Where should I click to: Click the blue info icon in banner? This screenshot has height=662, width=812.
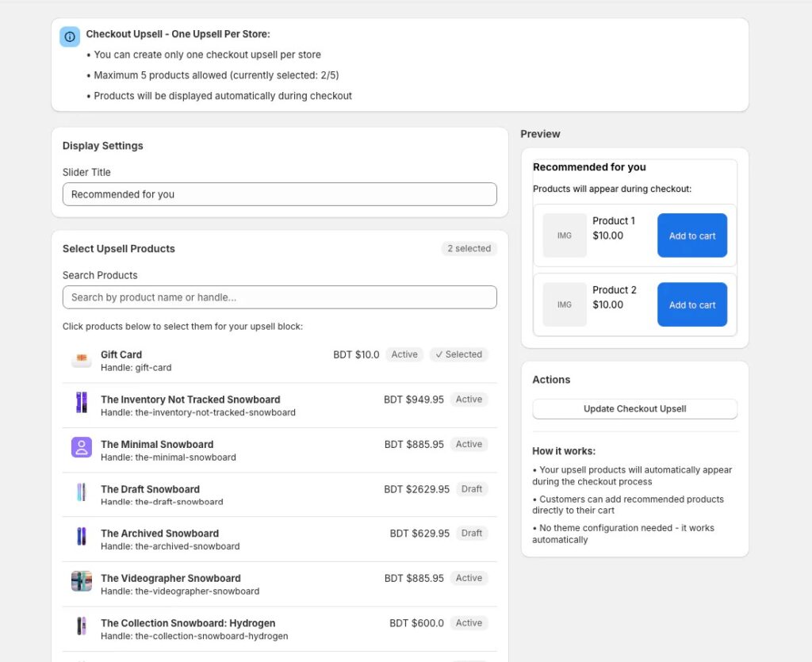coord(70,36)
